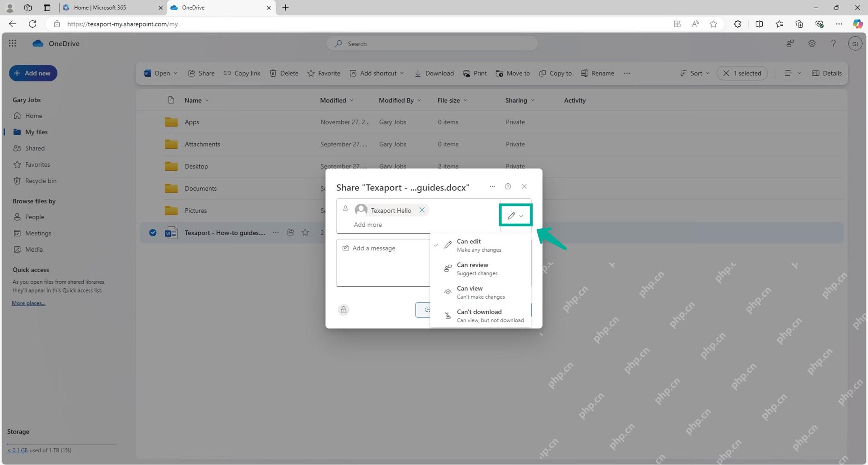This screenshot has height=465, width=868.
Task: Open view layout options dropdown
Action: (792, 73)
